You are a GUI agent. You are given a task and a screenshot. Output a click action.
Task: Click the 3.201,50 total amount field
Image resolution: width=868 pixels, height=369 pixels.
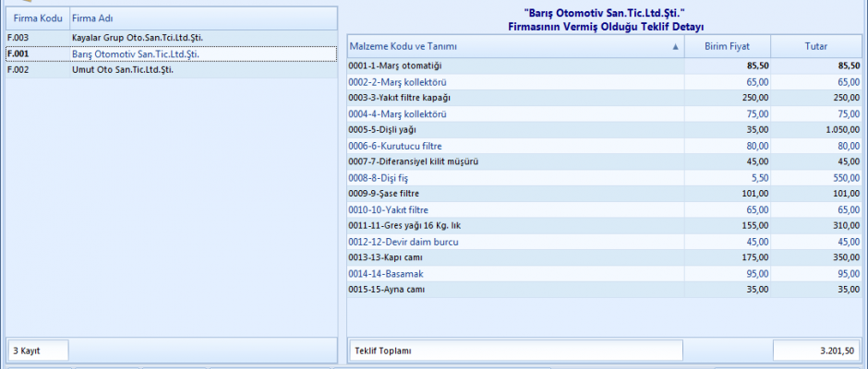pos(816,351)
